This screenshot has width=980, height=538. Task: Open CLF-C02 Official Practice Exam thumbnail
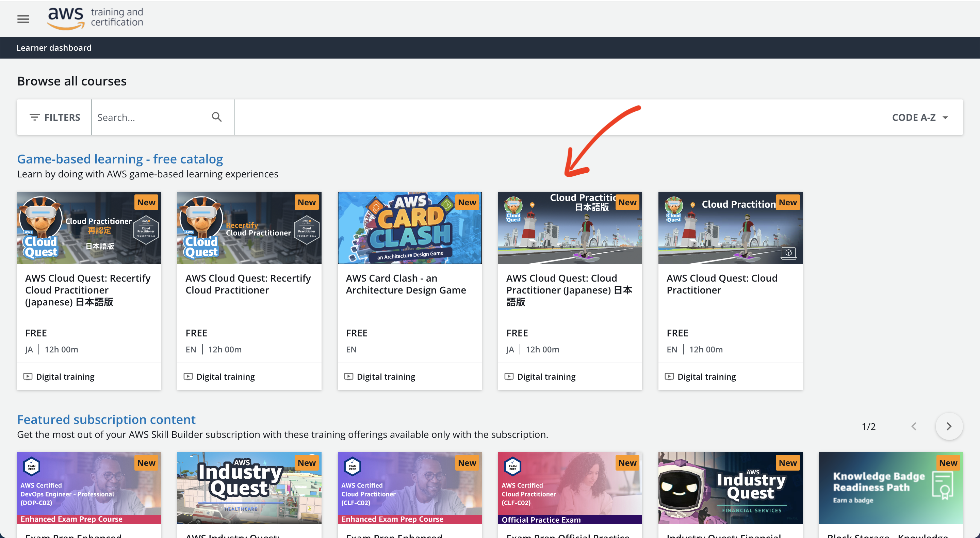click(570, 488)
